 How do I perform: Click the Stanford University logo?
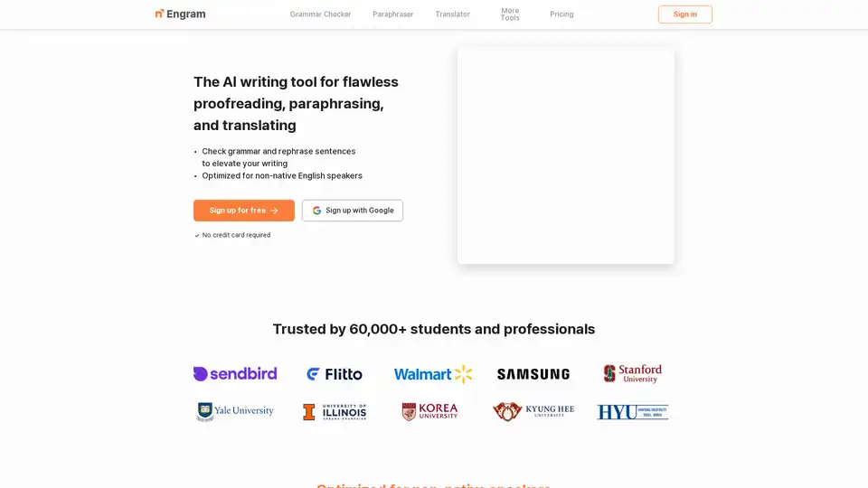click(633, 374)
